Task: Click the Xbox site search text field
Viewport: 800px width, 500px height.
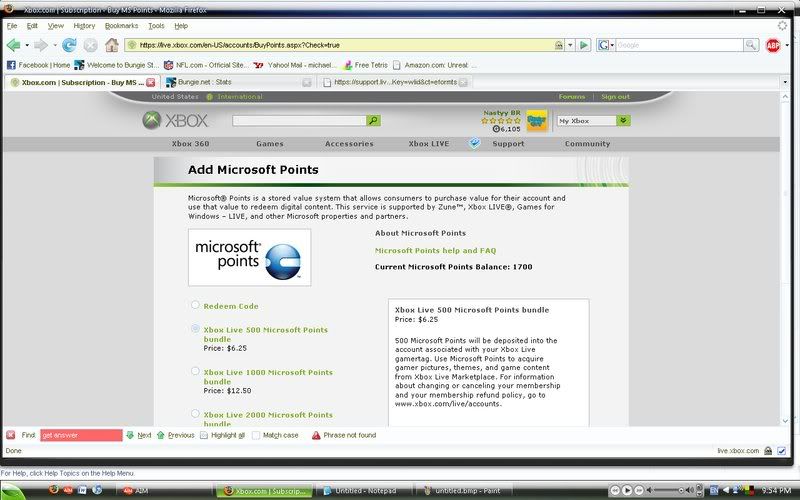Action: point(298,121)
